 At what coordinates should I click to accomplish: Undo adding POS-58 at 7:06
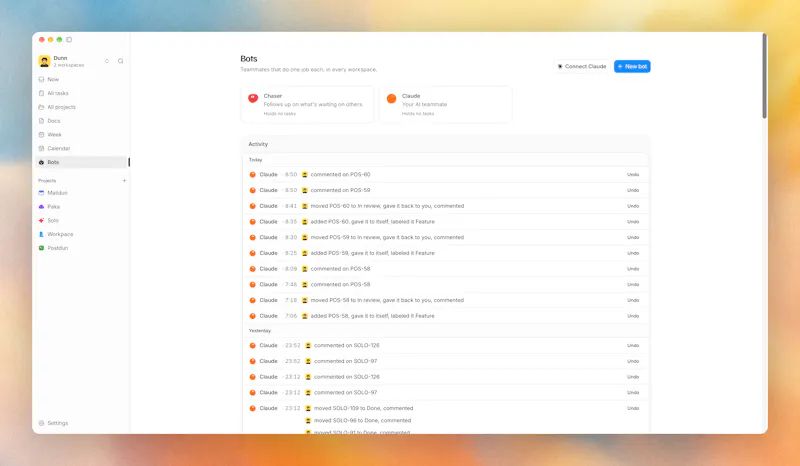point(633,316)
